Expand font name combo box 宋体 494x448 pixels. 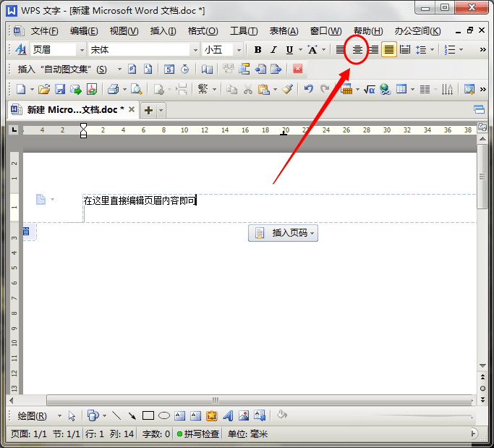point(195,50)
